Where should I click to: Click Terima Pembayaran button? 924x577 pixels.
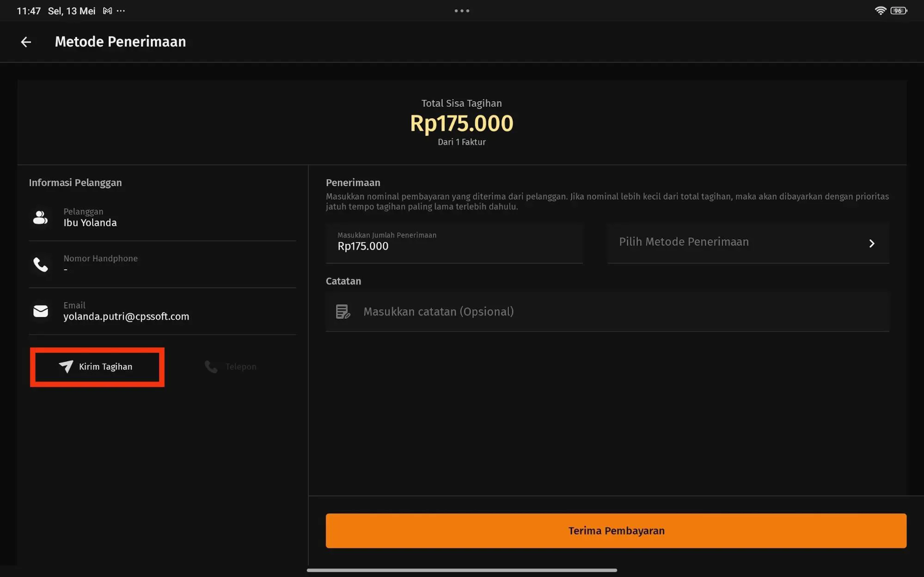coord(616,531)
